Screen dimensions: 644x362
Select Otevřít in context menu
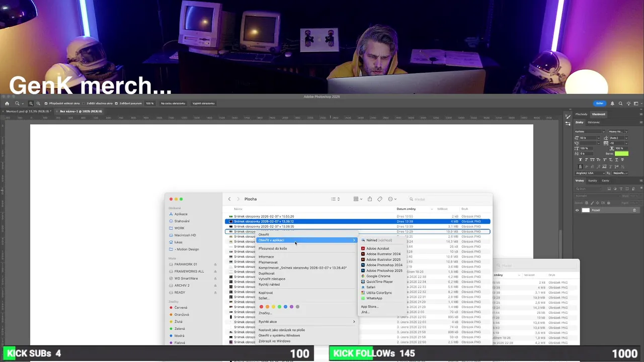click(x=264, y=235)
